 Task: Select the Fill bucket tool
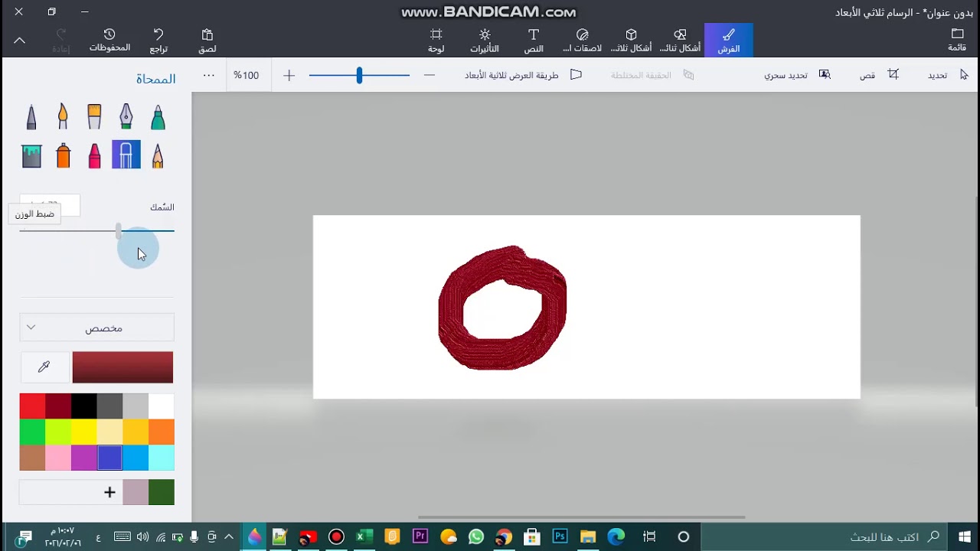pyautogui.click(x=31, y=156)
